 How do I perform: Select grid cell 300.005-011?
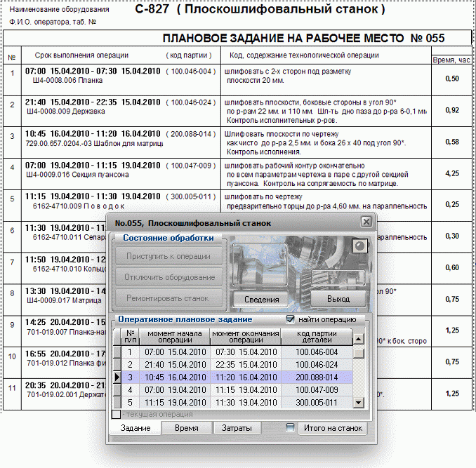317,403
